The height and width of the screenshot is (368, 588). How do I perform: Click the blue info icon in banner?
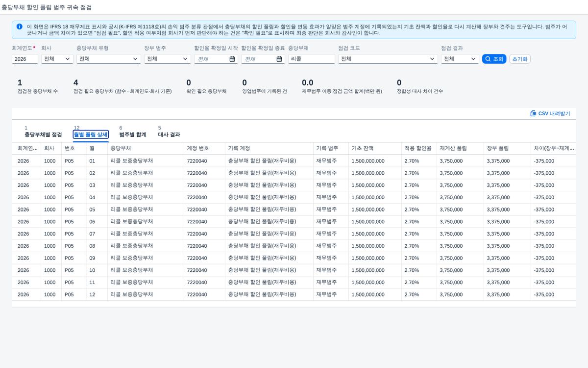click(x=19, y=26)
